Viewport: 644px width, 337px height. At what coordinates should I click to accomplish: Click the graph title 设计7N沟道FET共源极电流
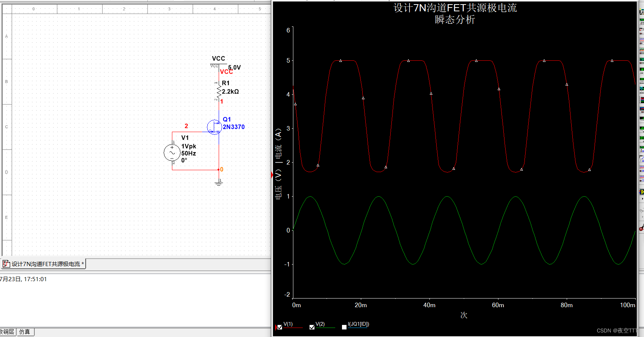455,8
